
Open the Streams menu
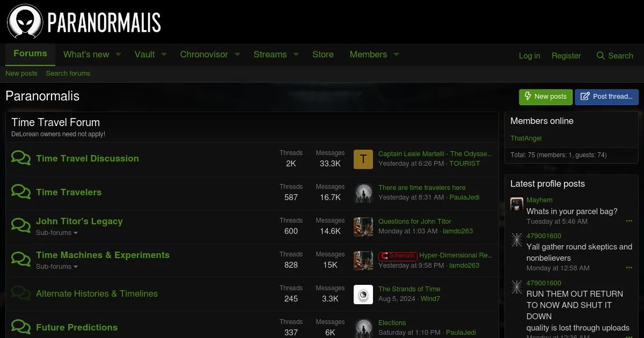coord(270,54)
